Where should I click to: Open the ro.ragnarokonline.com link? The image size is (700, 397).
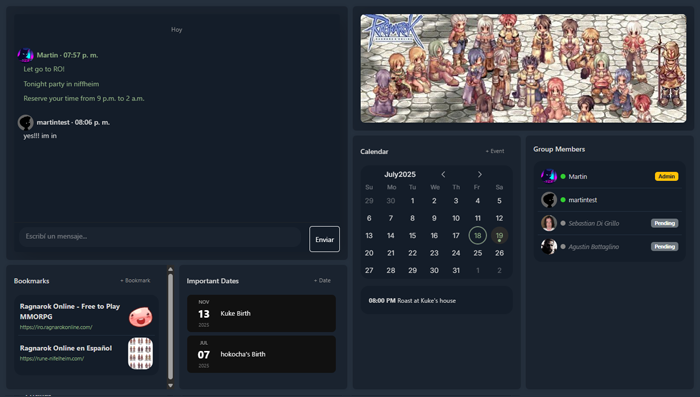pos(56,327)
